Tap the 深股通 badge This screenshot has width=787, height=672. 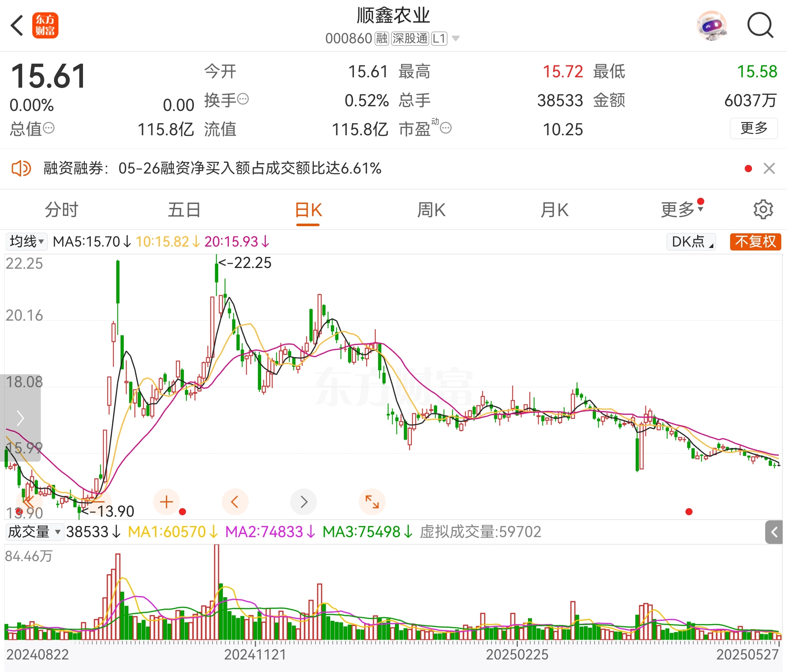coord(410,38)
